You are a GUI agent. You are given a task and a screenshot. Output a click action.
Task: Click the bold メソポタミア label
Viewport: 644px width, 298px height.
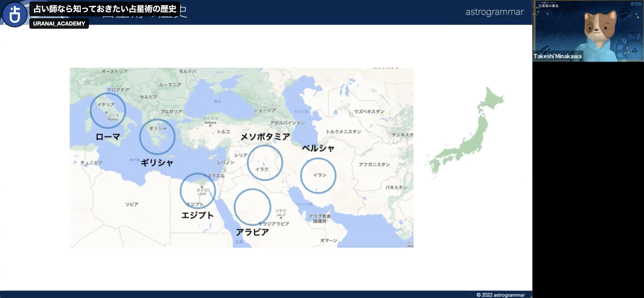pos(265,137)
